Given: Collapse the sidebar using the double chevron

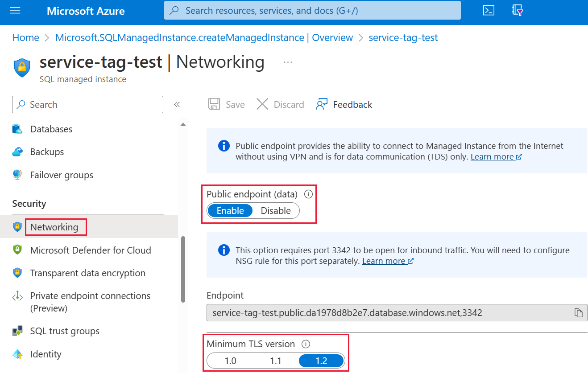Looking at the screenshot, I should tap(177, 104).
